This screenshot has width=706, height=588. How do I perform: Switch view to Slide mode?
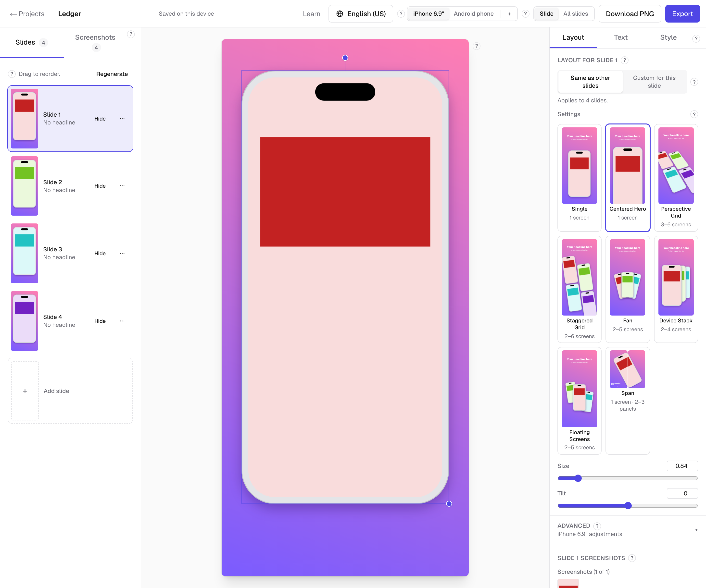(x=546, y=14)
